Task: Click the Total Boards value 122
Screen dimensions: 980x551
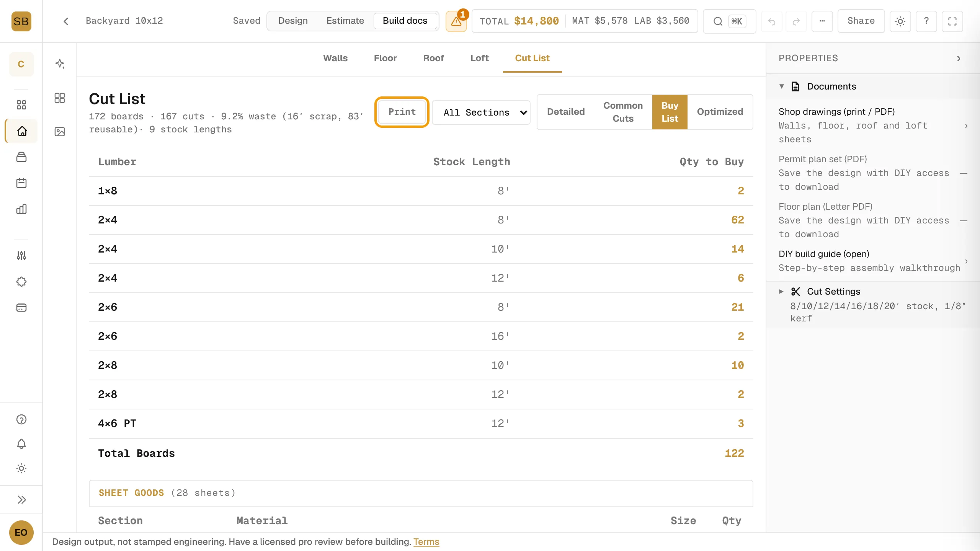Action: click(x=734, y=453)
